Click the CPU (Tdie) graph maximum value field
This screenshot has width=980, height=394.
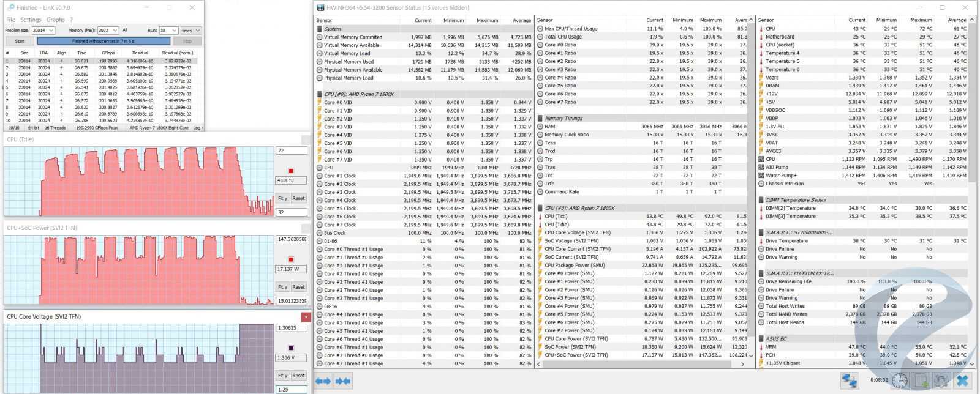tap(291, 151)
